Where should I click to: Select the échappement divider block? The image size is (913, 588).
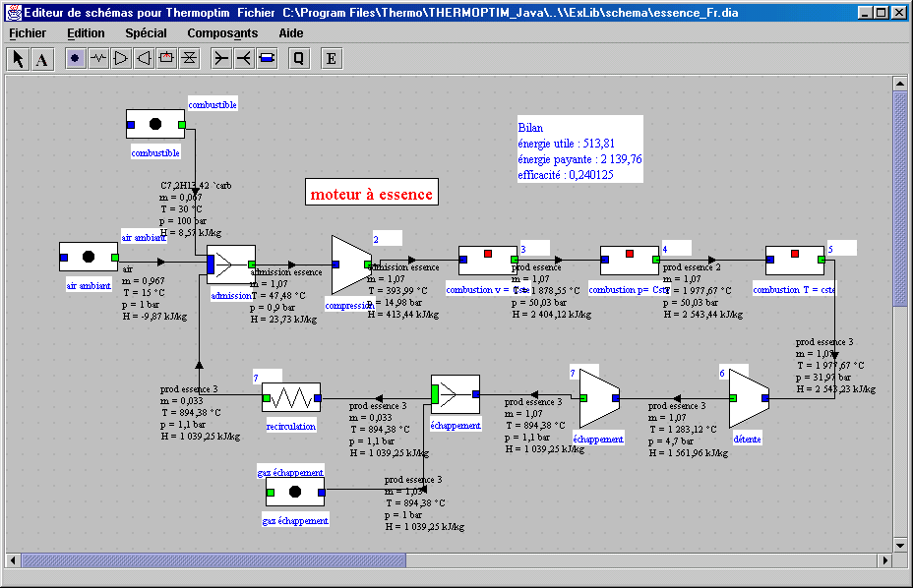coord(456,394)
